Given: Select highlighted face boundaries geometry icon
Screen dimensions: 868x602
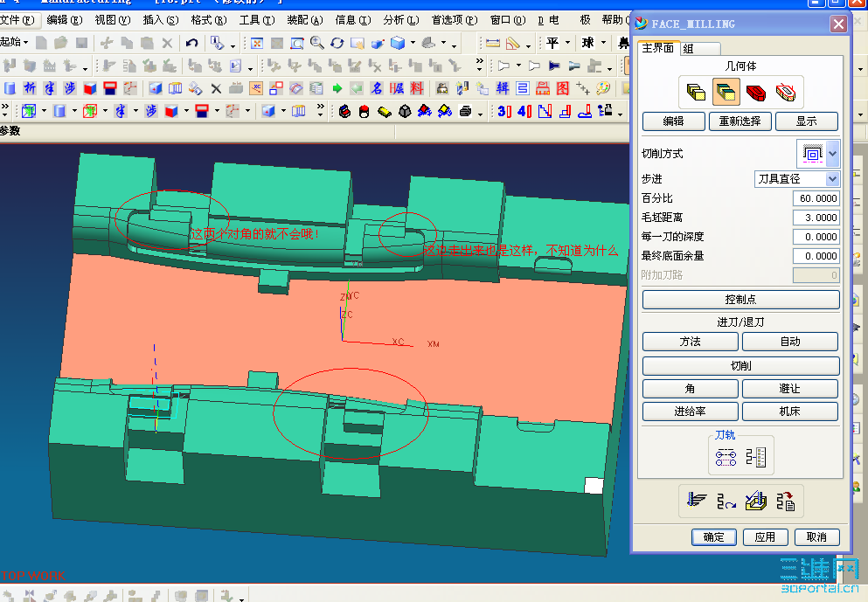Looking at the screenshot, I should coord(726,92).
